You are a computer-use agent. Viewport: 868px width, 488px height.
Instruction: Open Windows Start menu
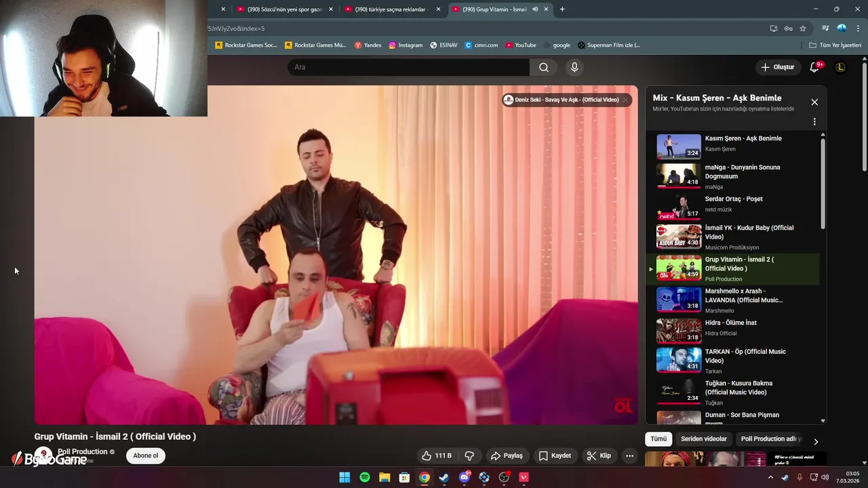coord(344,477)
